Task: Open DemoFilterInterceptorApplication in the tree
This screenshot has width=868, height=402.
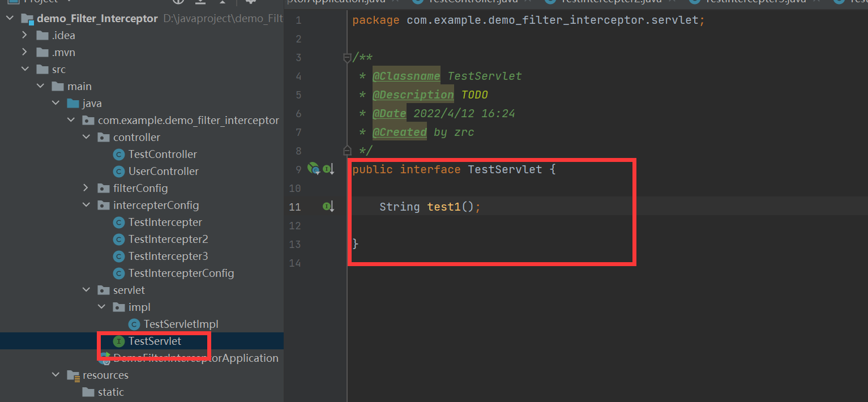Action: 196,358
